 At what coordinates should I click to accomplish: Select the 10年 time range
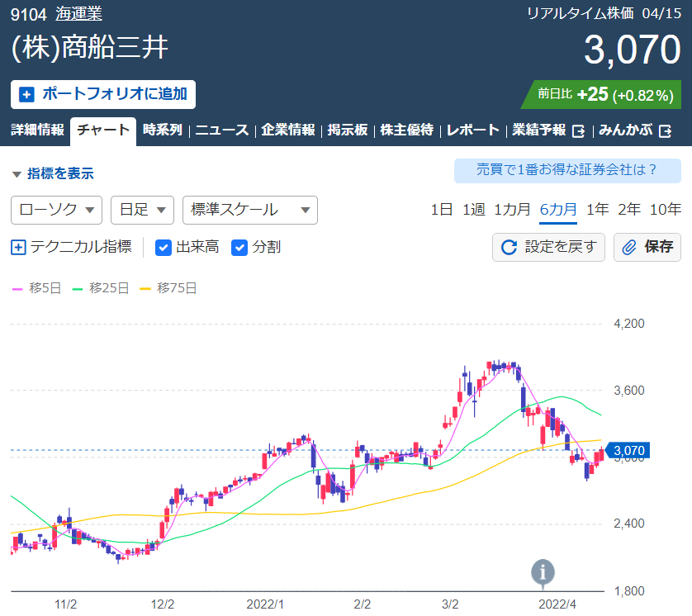(x=665, y=209)
